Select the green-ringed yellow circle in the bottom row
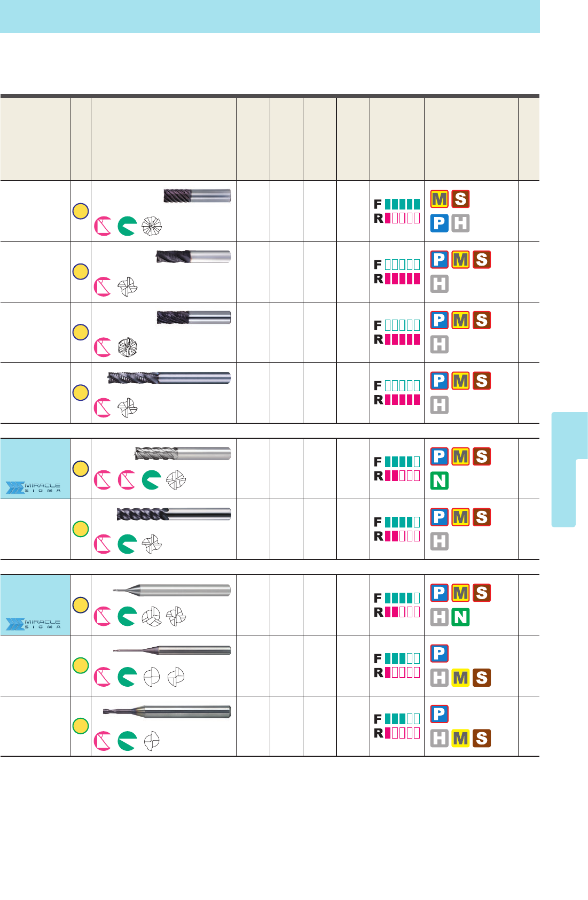Viewport: 588px width, 900px height. [x=80, y=726]
